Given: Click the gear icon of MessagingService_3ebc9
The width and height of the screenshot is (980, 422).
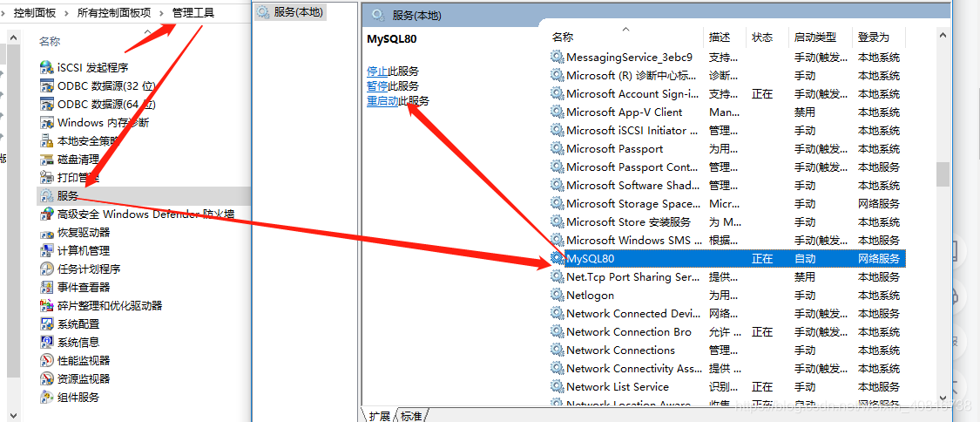Looking at the screenshot, I should pos(557,57).
